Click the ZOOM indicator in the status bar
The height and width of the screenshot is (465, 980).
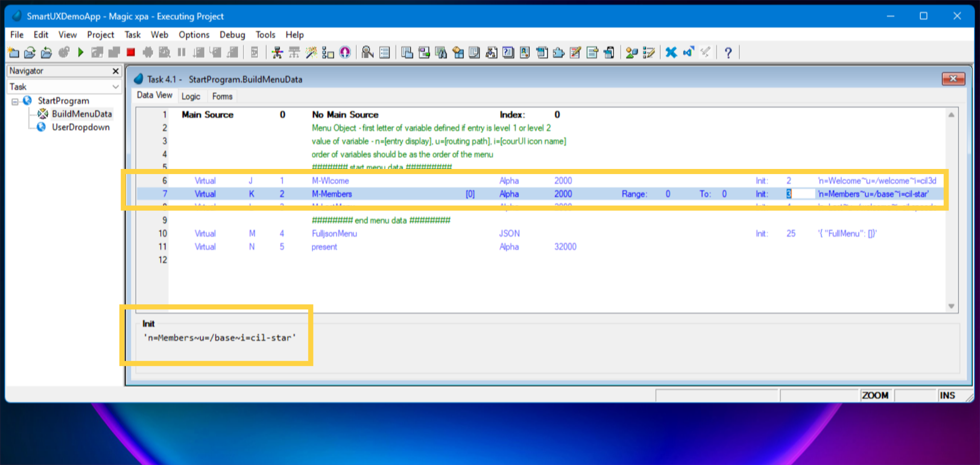[x=875, y=395]
